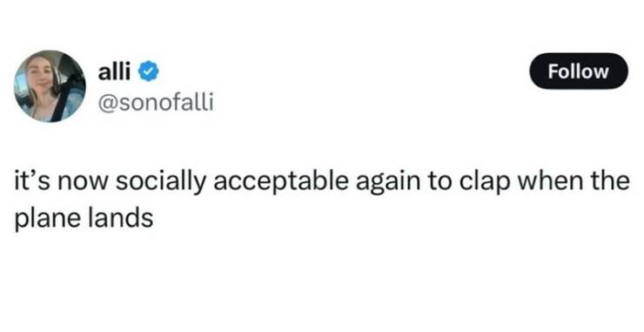Click the black Follow button
Viewport: 644px width, 332px height.
pos(579,71)
